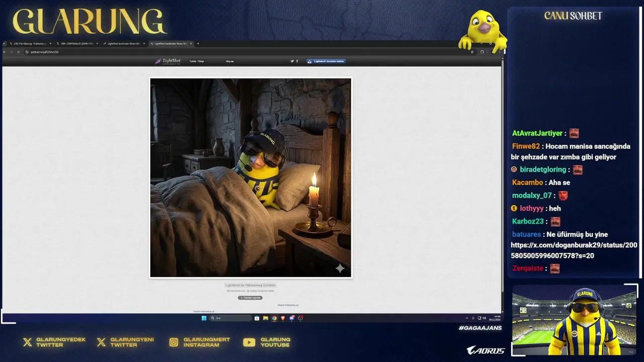Bookmark this page with the star icon
Viewport: 644px width, 362px height.
472,52
